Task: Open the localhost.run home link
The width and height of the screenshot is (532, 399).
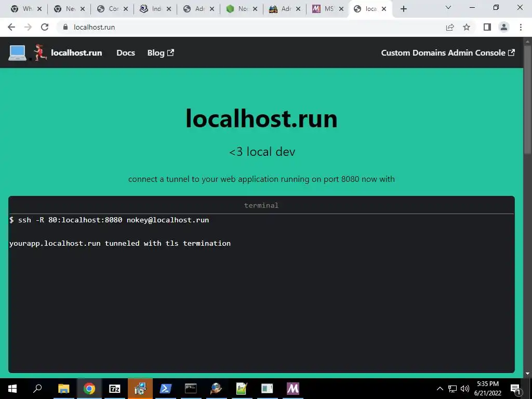Action: coord(76,53)
